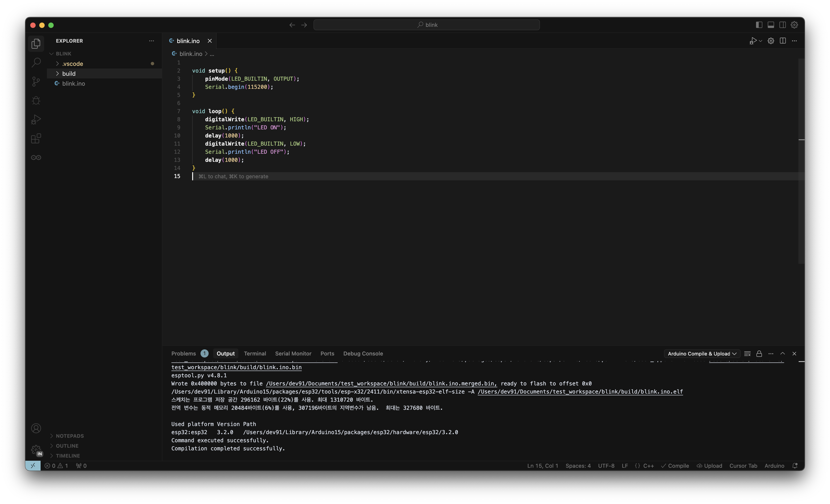
Task: Open the Arduino infinity icon panel
Action: pos(36,158)
